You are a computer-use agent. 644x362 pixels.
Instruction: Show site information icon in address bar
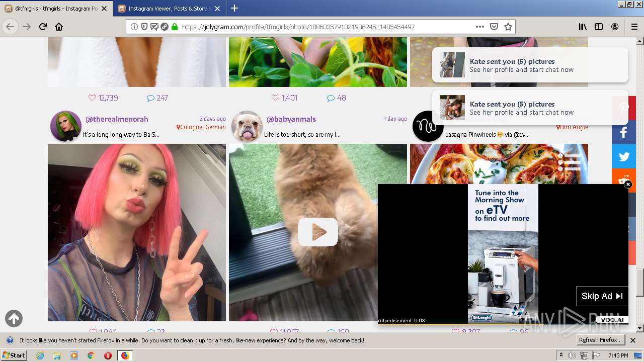click(x=134, y=27)
